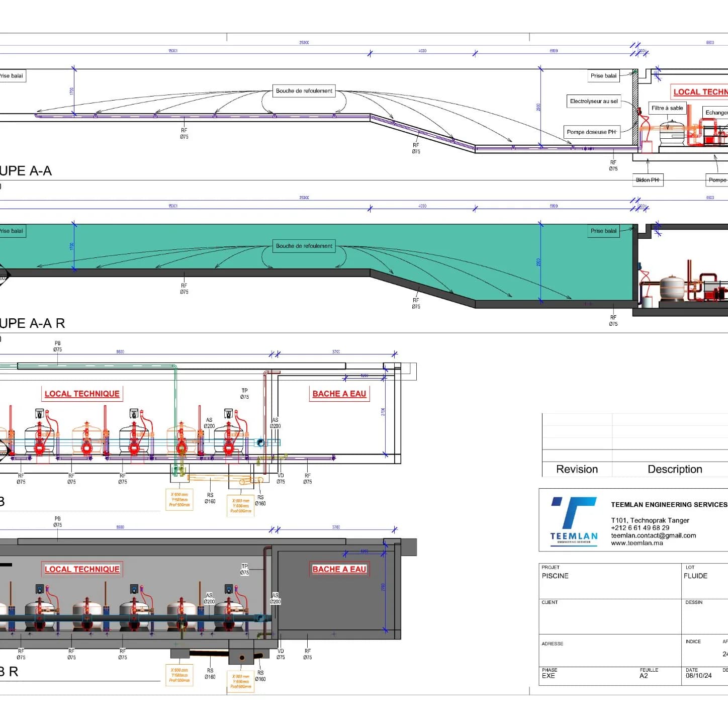Click the BACHE A EAU label in the grey rendered plan

pos(339,569)
